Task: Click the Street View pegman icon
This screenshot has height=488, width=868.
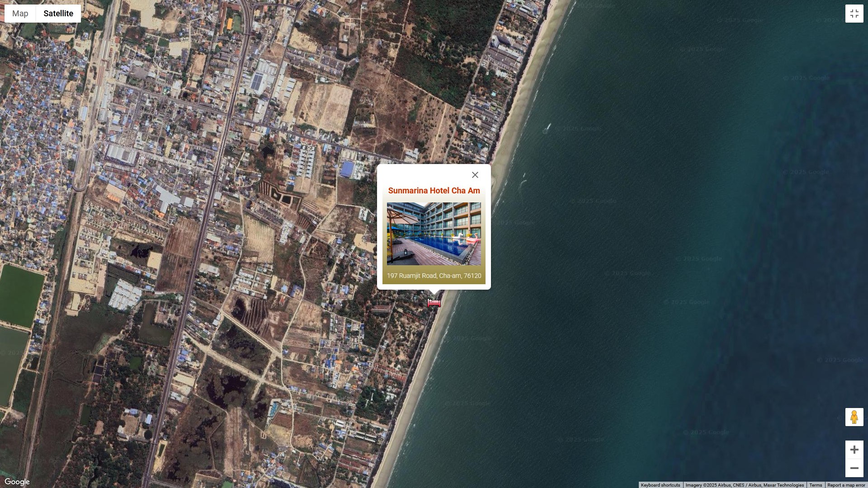Action: (x=854, y=417)
